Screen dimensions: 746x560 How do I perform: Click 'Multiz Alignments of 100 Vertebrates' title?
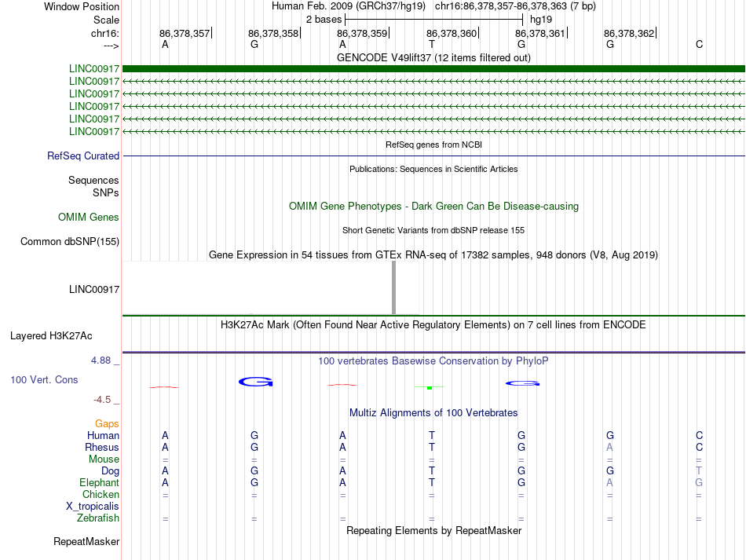pyautogui.click(x=433, y=412)
